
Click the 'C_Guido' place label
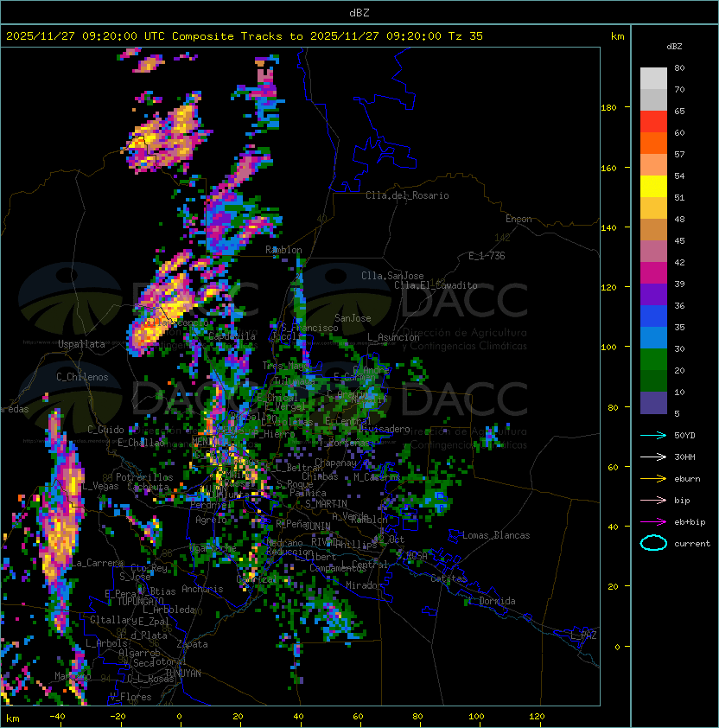click(105, 430)
